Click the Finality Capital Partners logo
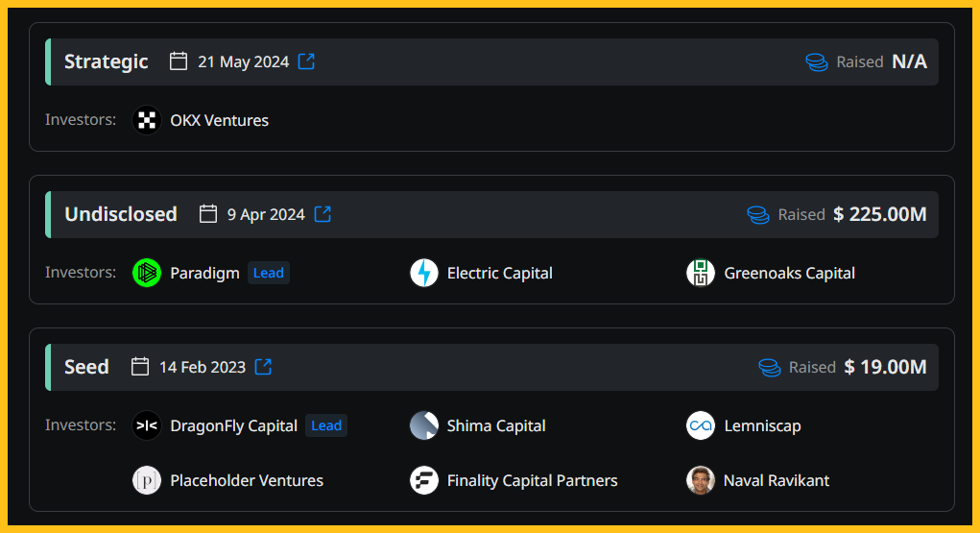This screenshot has width=980, height=533. [423, 480]
